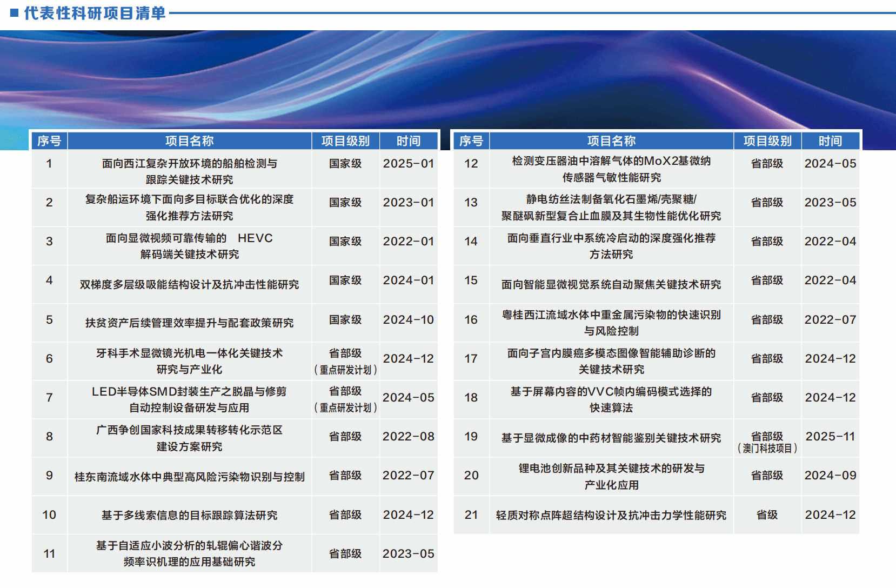
Task: Click the heading 代表性科研项目清单
Action: (x=95, y=13)
